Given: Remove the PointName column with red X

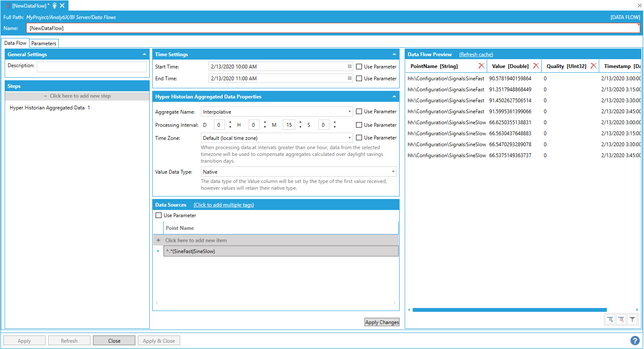Looking at the screenshot, I should [x=481, y=66].
